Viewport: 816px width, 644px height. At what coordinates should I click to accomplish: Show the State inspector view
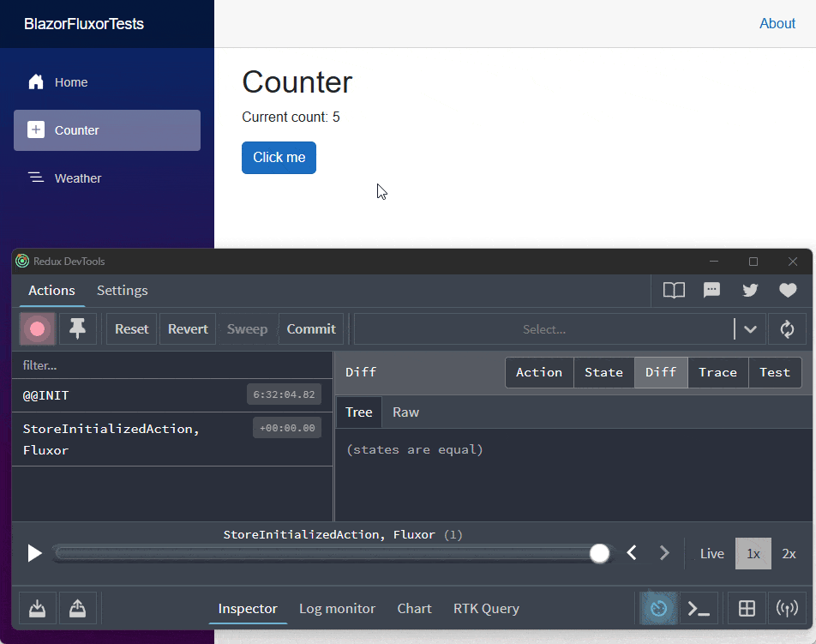pyautogui.click(x=603, y=372)
